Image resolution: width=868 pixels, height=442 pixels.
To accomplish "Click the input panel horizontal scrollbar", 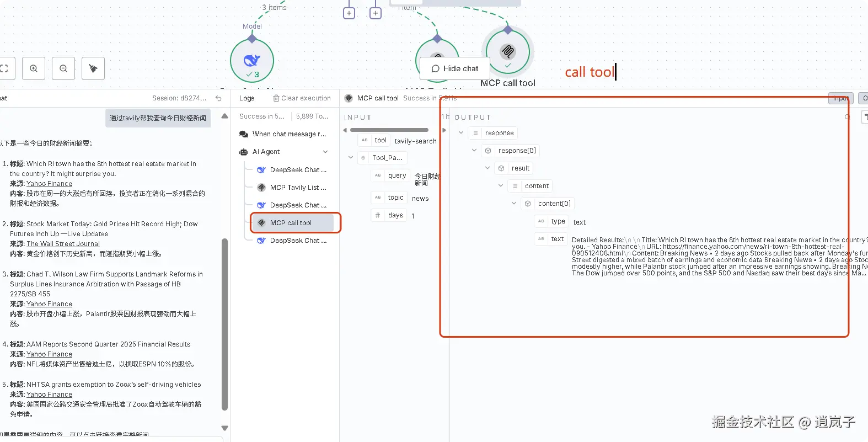I will [x=389, y=130].
